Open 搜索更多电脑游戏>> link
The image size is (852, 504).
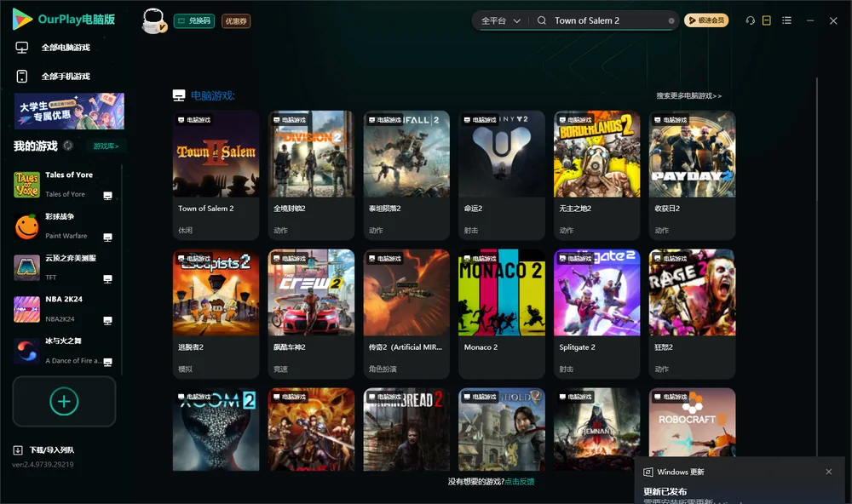[688, 96]
